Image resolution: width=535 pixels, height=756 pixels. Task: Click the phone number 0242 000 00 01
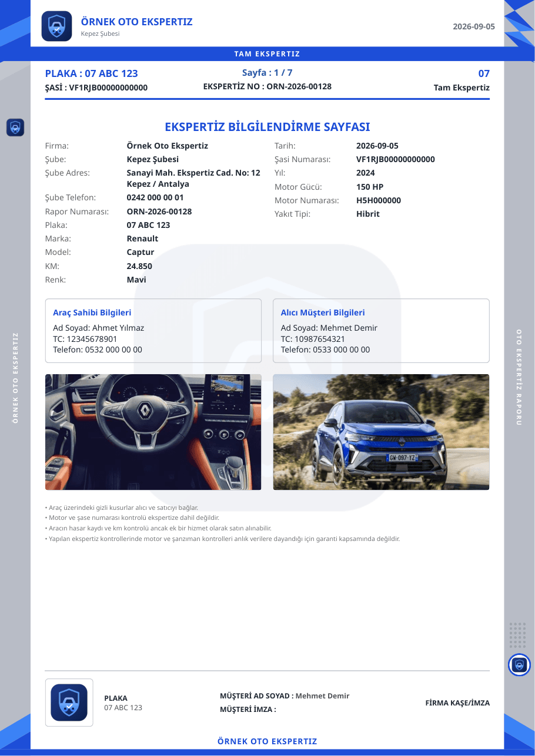(155, 197)
